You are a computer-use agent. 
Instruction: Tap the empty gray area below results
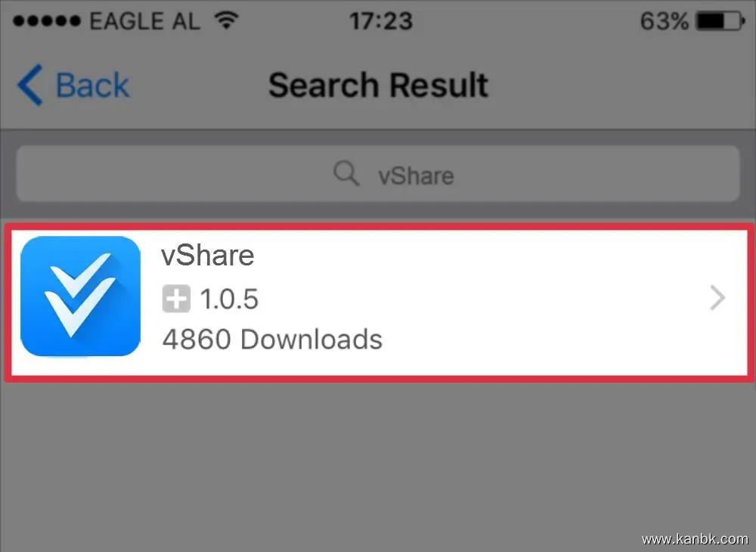[378, 463]
